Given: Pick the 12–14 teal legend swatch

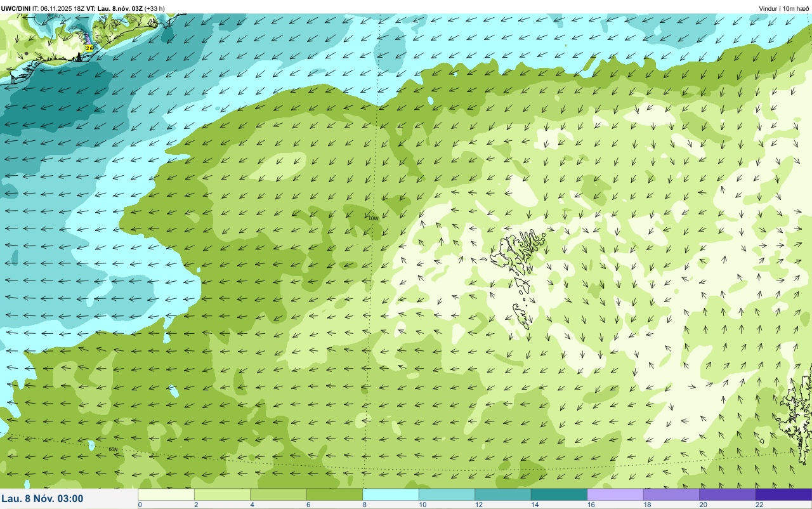Looking at the screenshot, I should (503, 494).
